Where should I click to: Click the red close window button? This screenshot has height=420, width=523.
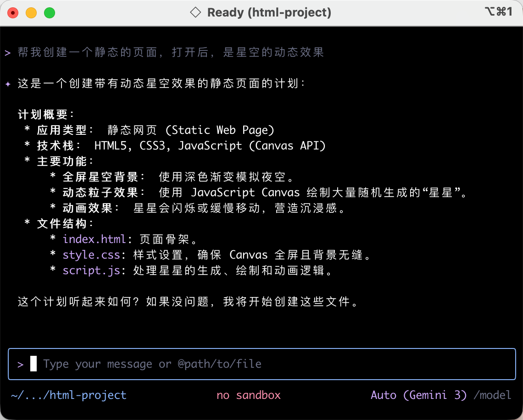[13, 13]
